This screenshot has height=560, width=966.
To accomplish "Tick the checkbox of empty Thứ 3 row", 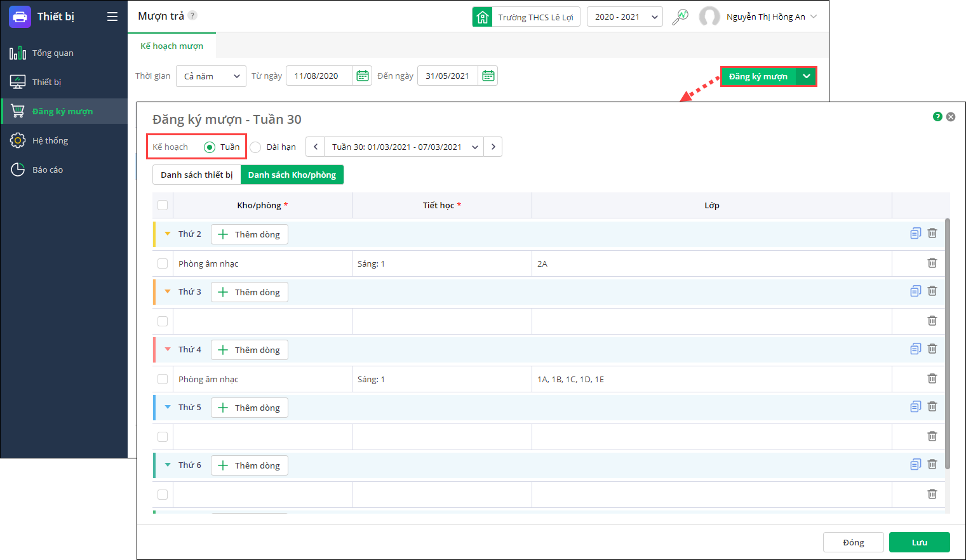I will pyautogui.click(x=163, y=321).
